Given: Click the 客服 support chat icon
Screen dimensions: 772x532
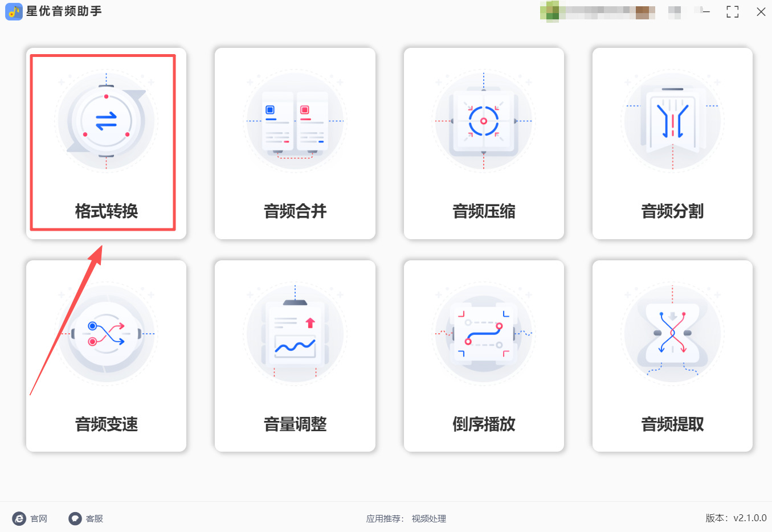Looking at the screenshot, I should coord(75,518).
